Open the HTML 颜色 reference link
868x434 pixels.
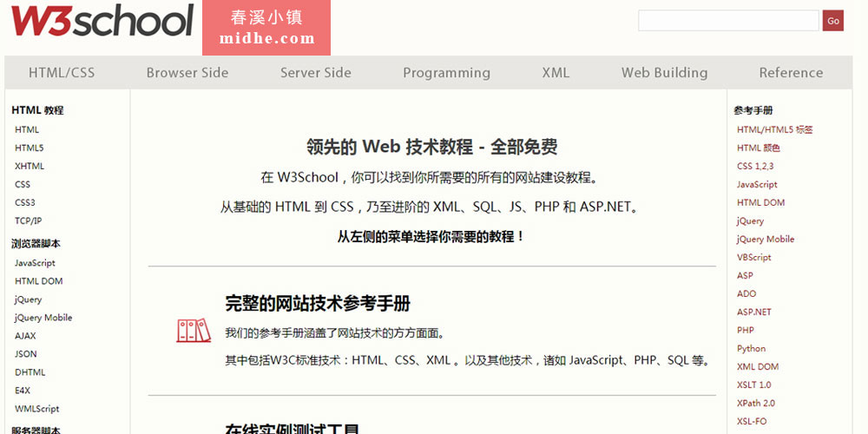(x=759, y=148)
